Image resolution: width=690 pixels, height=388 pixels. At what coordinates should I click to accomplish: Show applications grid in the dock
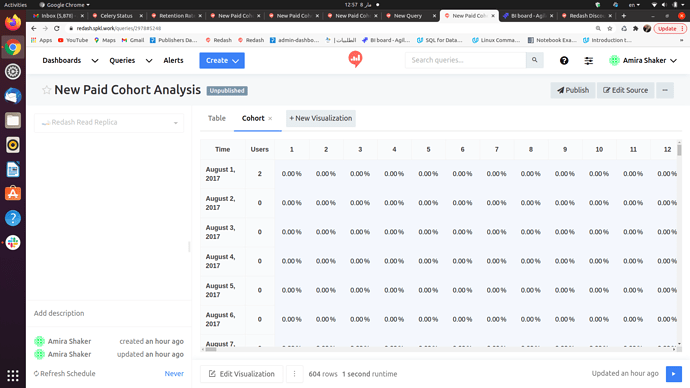(x=13, y=375)
